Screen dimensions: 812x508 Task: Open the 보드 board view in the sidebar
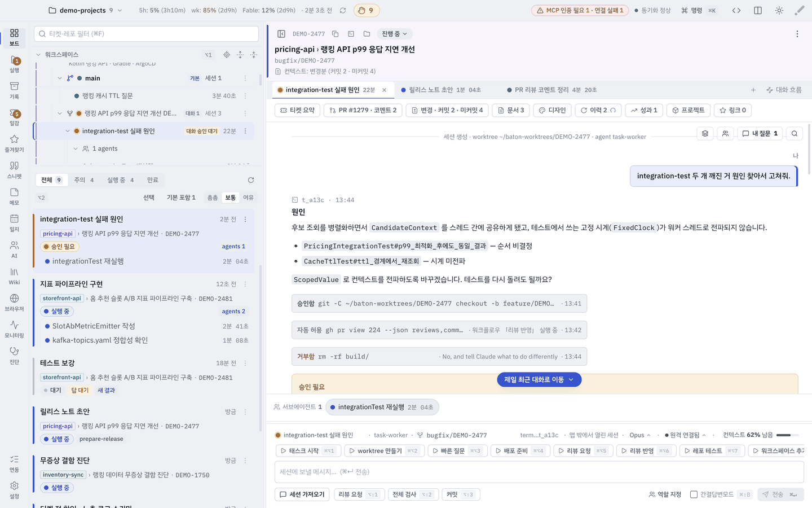tap(14, 37)
